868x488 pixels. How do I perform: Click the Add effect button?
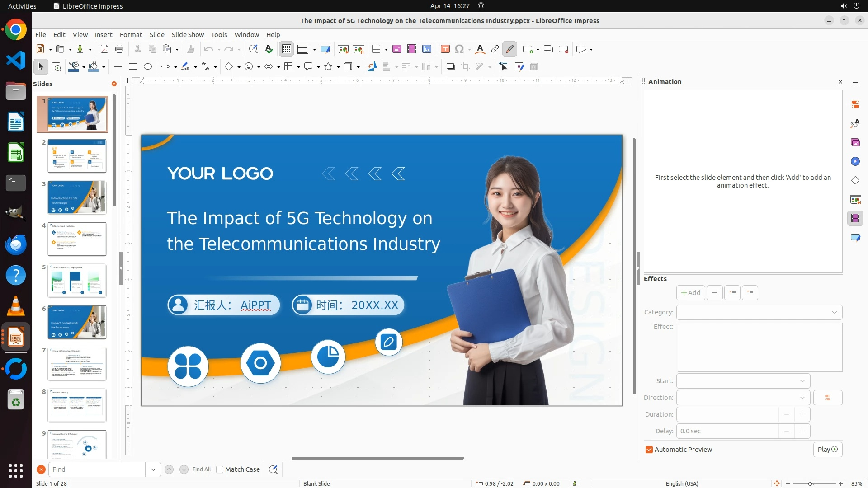690,293
